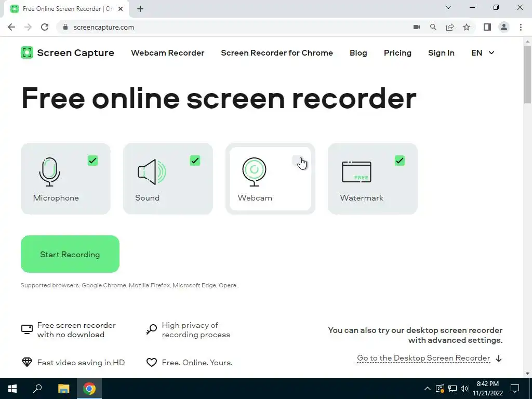
Task: Select the Free Online Screen Recorder tab
Action: click(67, 9)
